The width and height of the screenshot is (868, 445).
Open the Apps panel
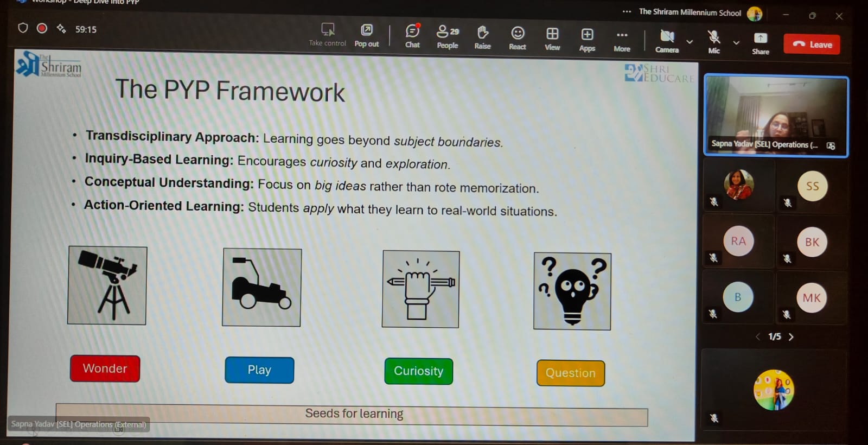click(x=587, y=39)
